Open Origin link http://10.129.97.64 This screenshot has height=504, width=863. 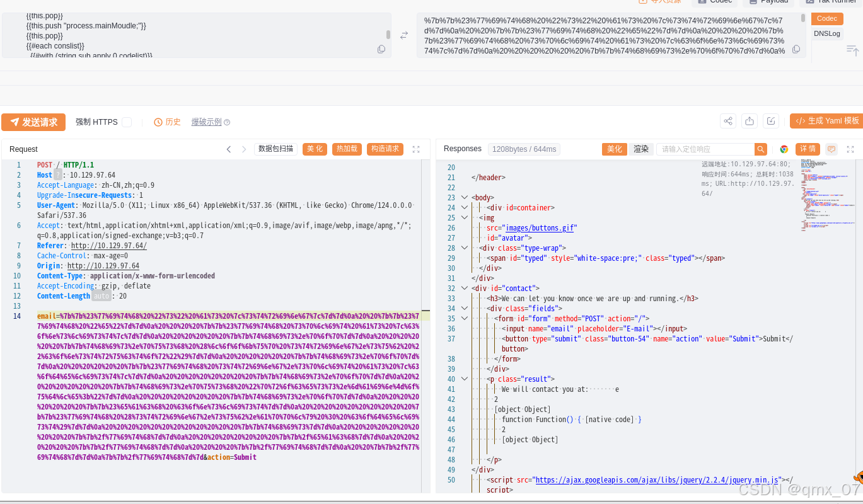[x=103, y=266]
